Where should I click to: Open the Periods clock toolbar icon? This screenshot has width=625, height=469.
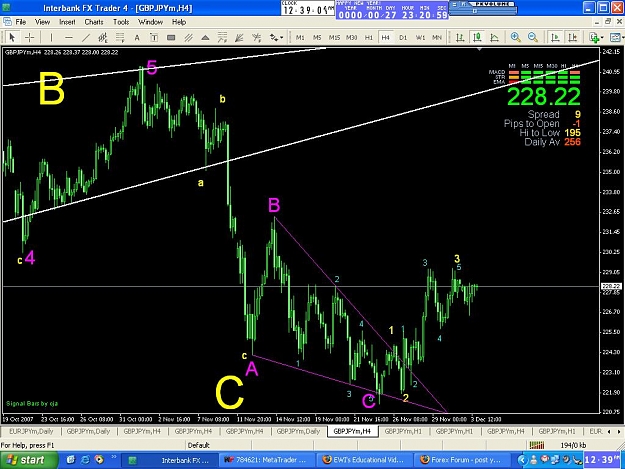(616, 37)
